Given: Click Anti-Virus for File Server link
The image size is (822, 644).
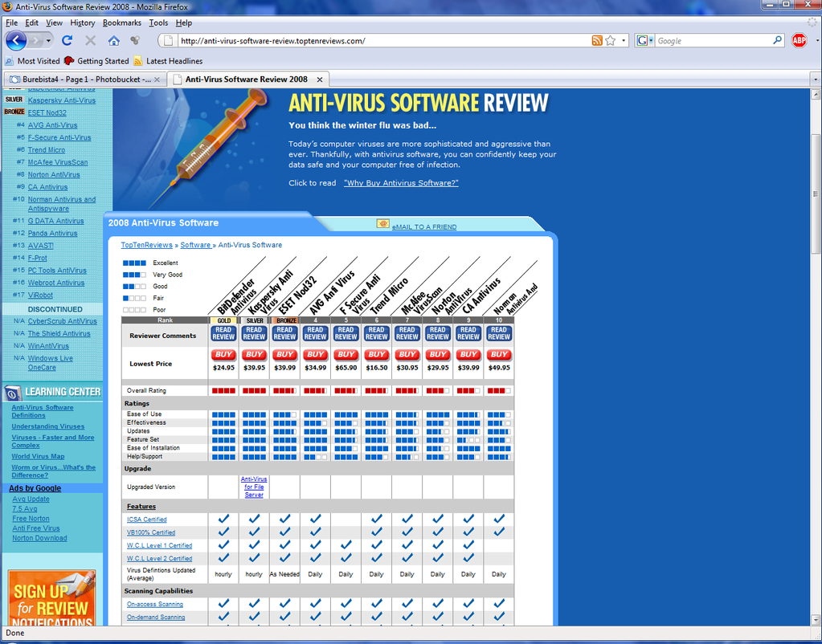Looking at the screenshot, I should pos(254,487).
